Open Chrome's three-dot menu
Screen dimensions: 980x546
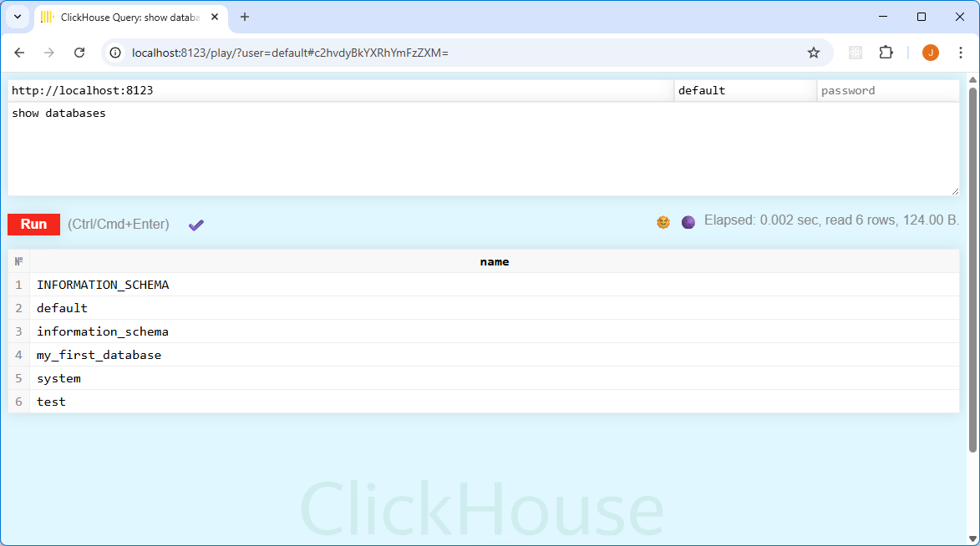(961, 52)
